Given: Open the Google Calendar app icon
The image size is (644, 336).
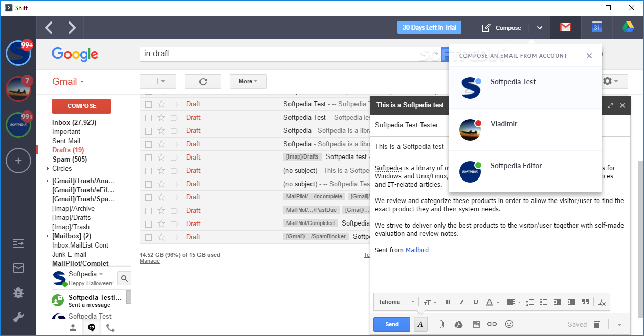Looking at the screenshot, I should 597,28.
